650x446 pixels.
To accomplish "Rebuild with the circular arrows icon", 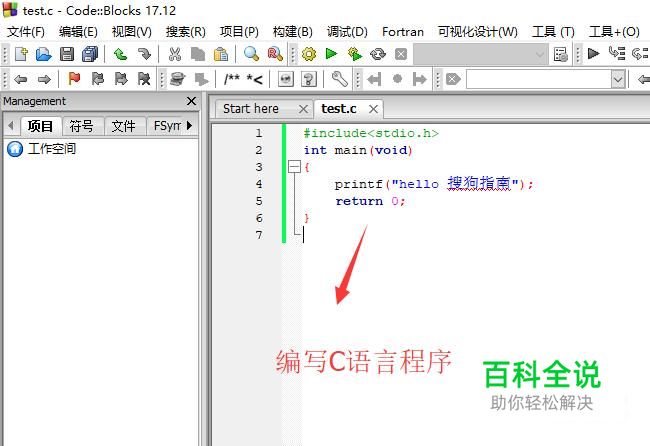I will 378,54.
